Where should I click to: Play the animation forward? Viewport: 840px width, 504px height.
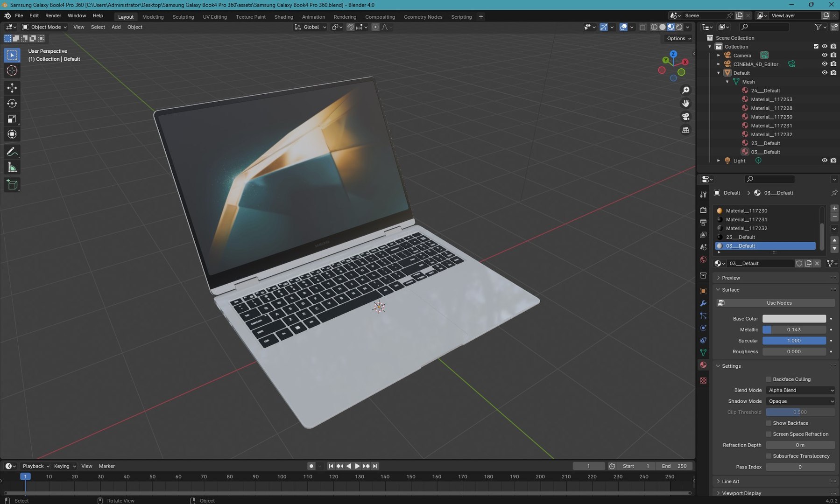pyautogui.click(x=357, y=466)
